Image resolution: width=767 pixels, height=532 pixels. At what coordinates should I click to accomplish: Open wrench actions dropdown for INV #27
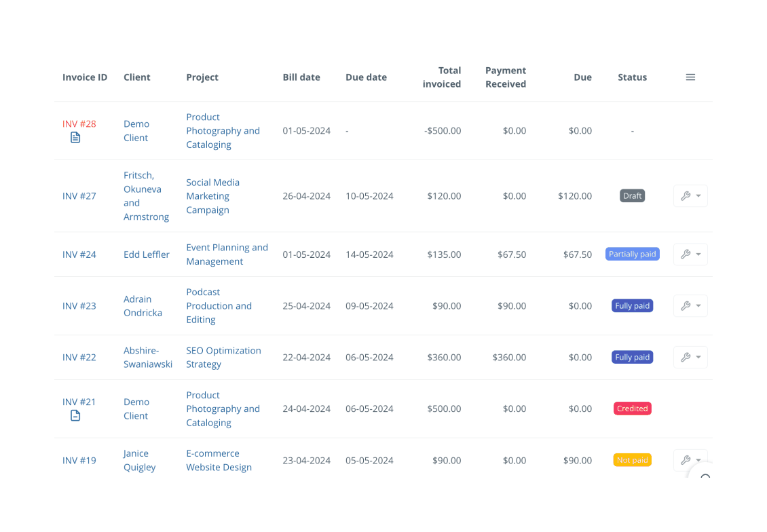pos(690,196)
